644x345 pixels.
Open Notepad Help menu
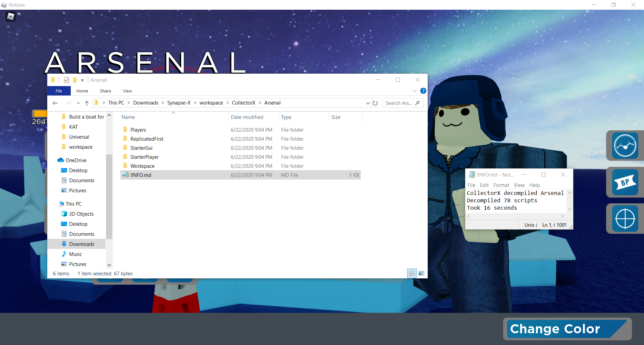coord(535,185)
